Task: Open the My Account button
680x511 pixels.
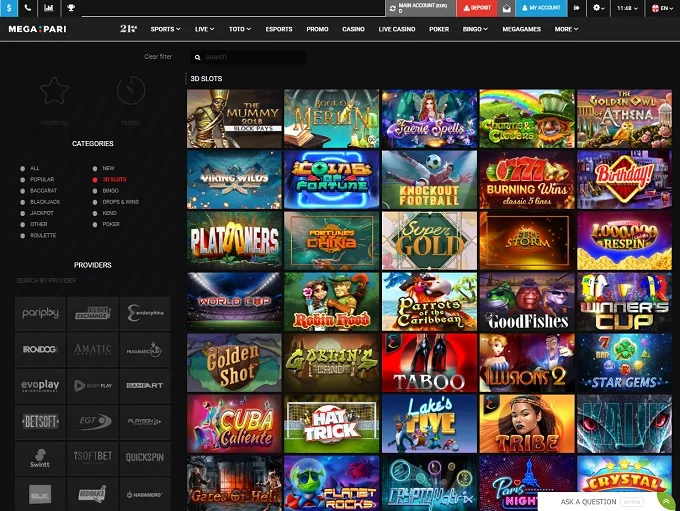Action: tap(541, 8)
